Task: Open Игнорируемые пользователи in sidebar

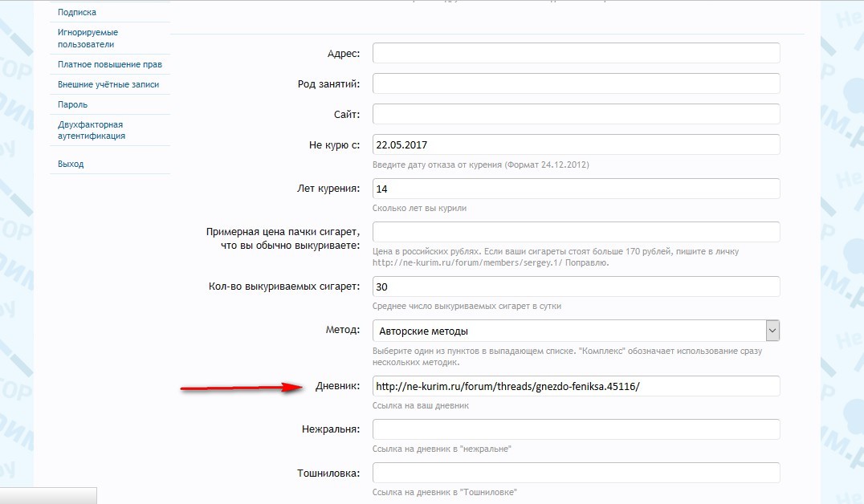Action: (x=88, y=38)
